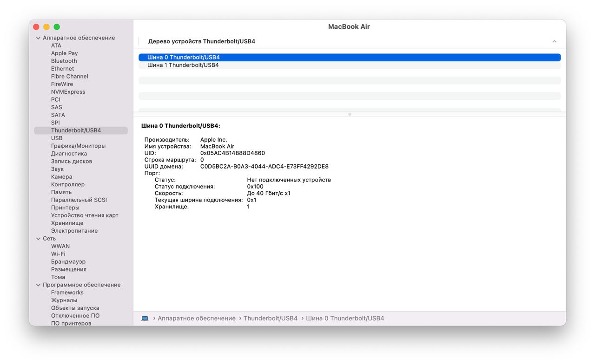
Task: Click Аппаратное обеспечение in path bar
Action: coord(197,318)
